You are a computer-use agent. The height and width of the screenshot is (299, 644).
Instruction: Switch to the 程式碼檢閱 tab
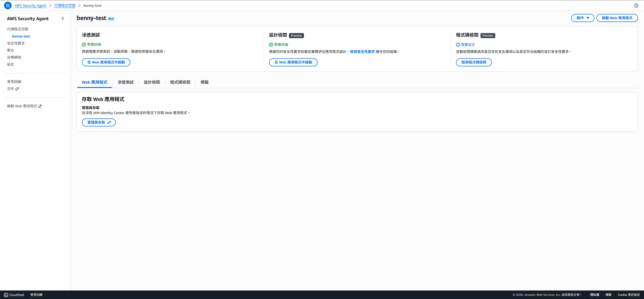[180, 82]
